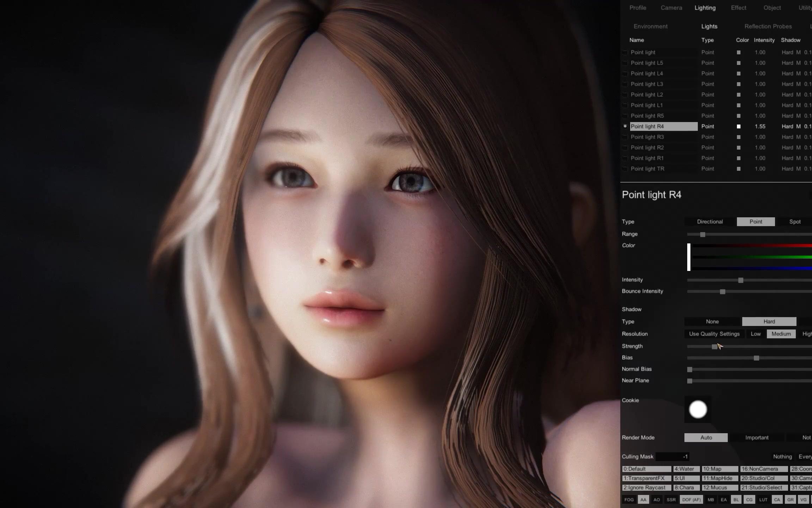Click the Cookie texture thumbnail
The image size is (812, 508).
coord(698,409)
